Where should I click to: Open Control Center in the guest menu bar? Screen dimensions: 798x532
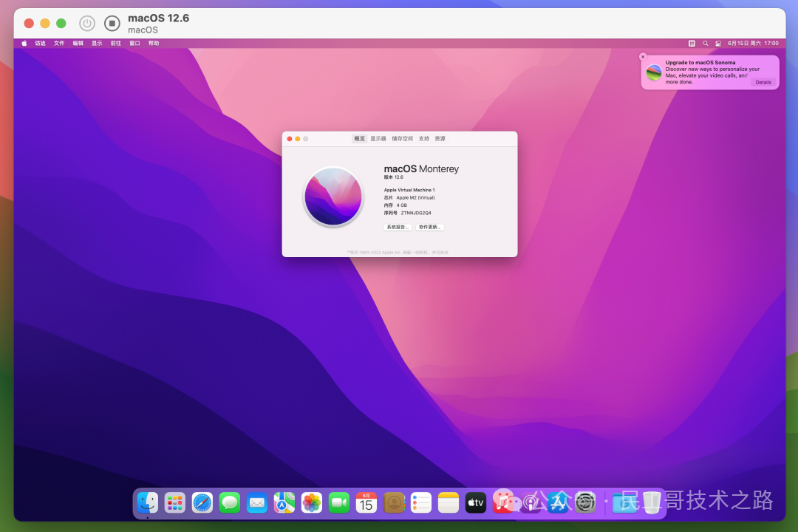pyautogui.click(x=718, y=44)
